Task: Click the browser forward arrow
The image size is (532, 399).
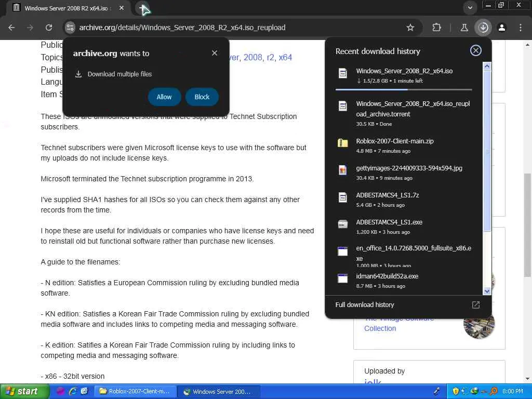Action: (x=30, y=28)
